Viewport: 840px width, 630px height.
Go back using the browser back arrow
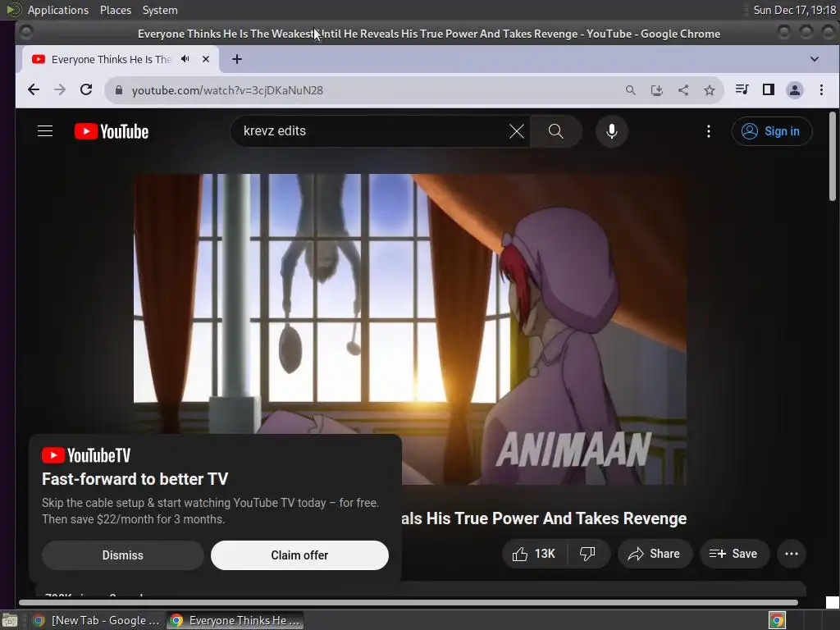click(33, 90)
